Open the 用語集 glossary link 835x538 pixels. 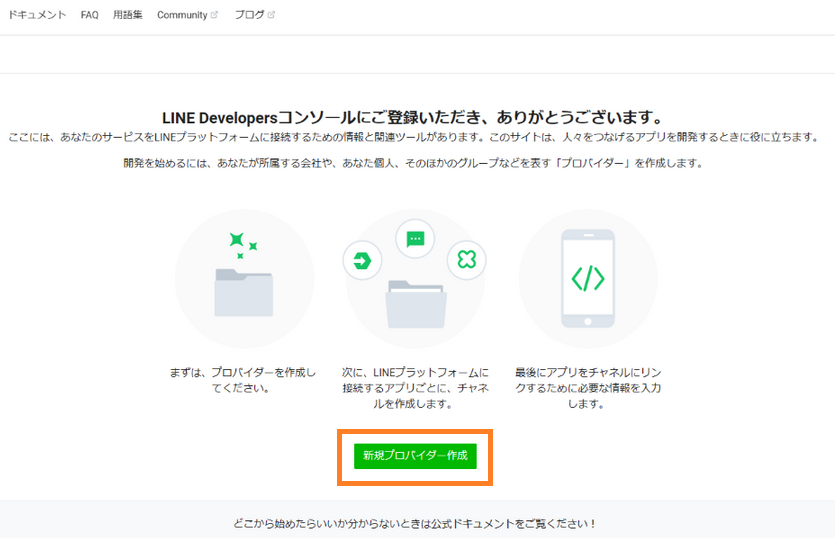pos(128,15)
